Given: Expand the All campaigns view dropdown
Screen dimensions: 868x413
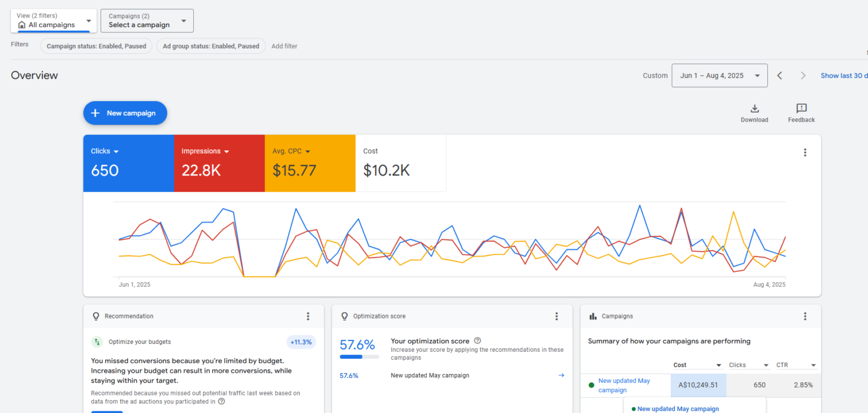Looking at the screenshot, I should (x=54, y=21).
